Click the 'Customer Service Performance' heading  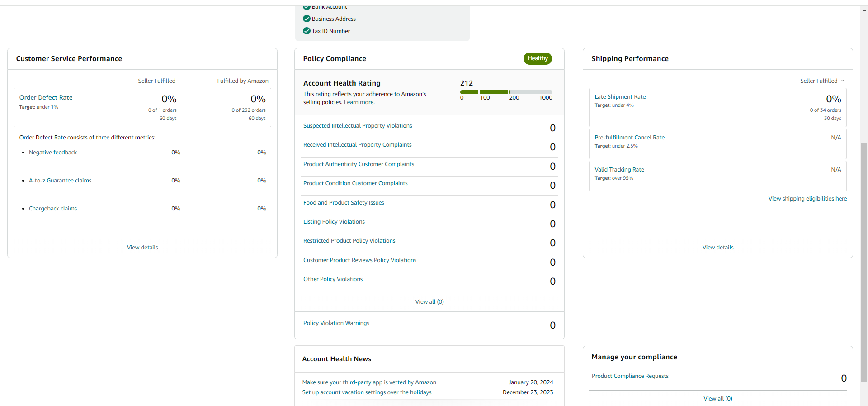tap(69, 59)
